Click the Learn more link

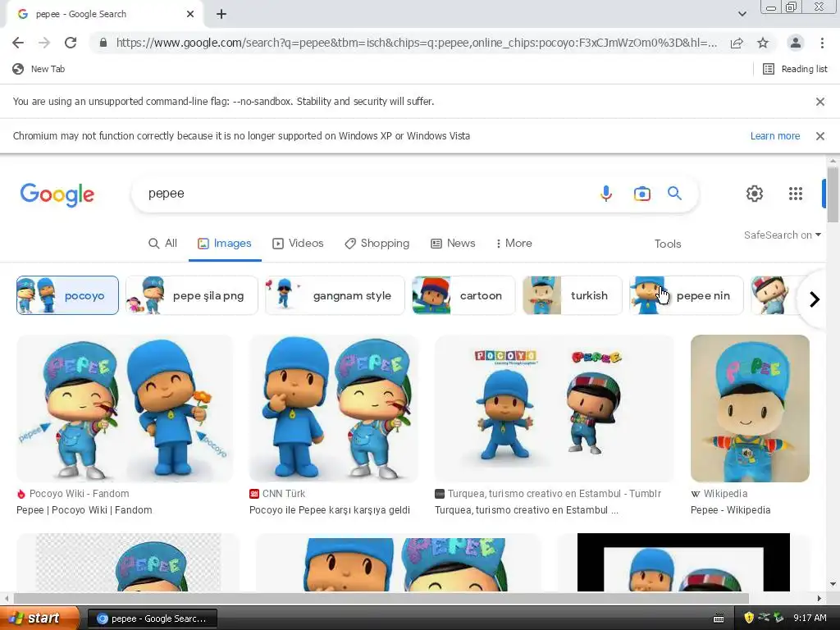coord(774,136)
